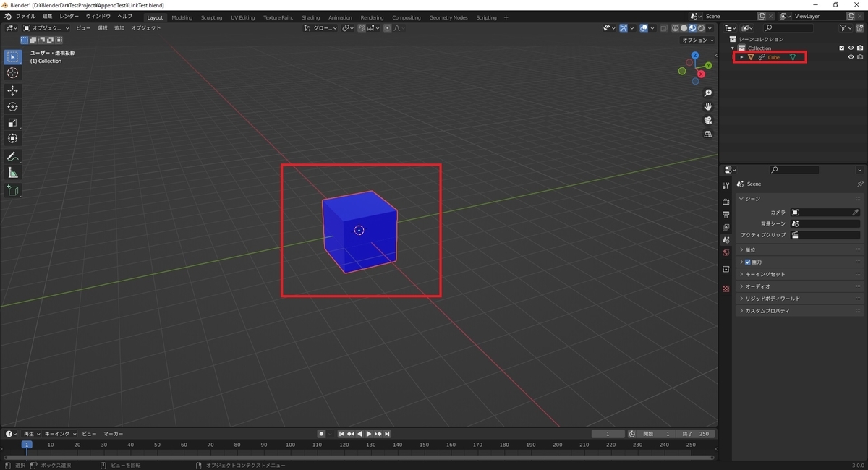
Task: Open the オブジェクト mode dropdown
Action: tap(46, 28)
